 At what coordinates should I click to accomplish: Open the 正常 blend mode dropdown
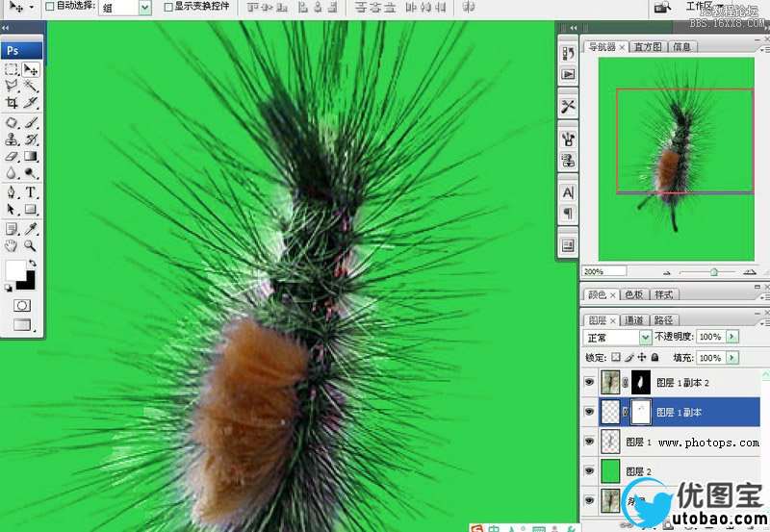tap(645, 337)
